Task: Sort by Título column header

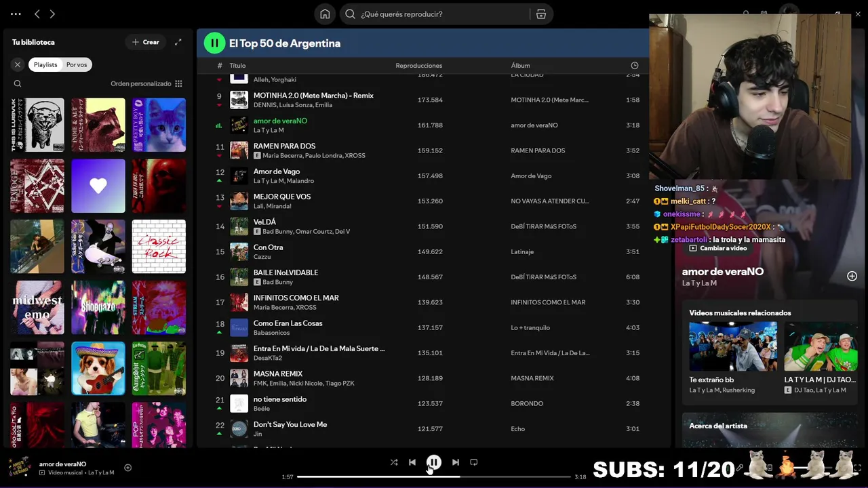Action: point(237,66)
